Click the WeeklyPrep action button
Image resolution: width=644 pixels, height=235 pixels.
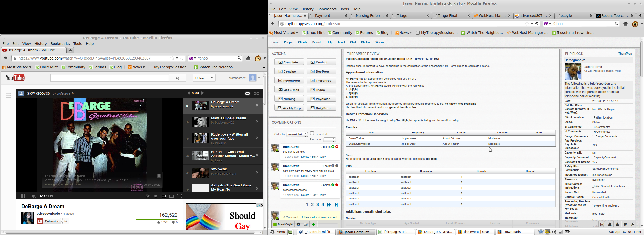click(x=289, y=108)
